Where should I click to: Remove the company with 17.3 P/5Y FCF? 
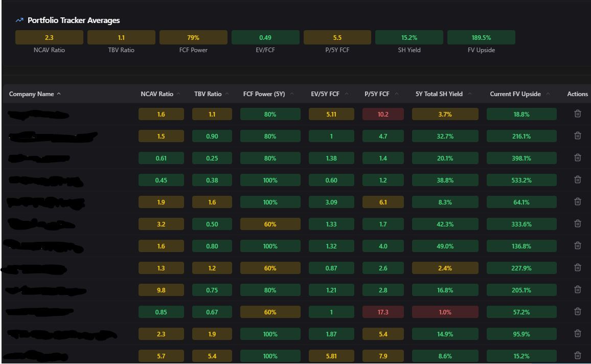[577, 311]
